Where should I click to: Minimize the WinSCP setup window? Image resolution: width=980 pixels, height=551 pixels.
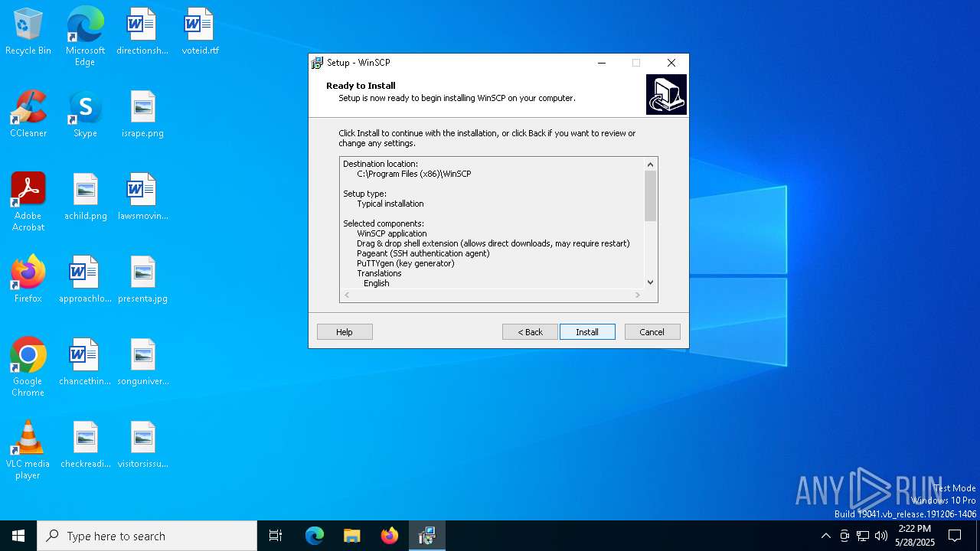pyautogui.click(x=602, y=63)
